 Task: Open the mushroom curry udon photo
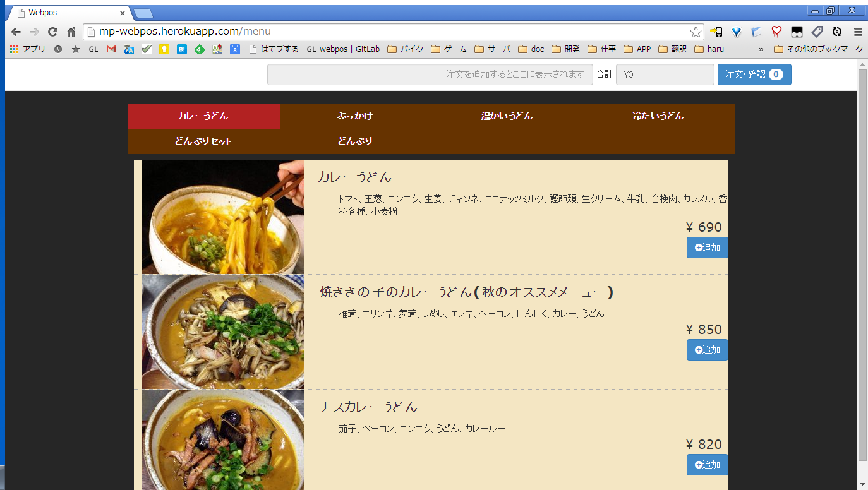pos(223,332)
